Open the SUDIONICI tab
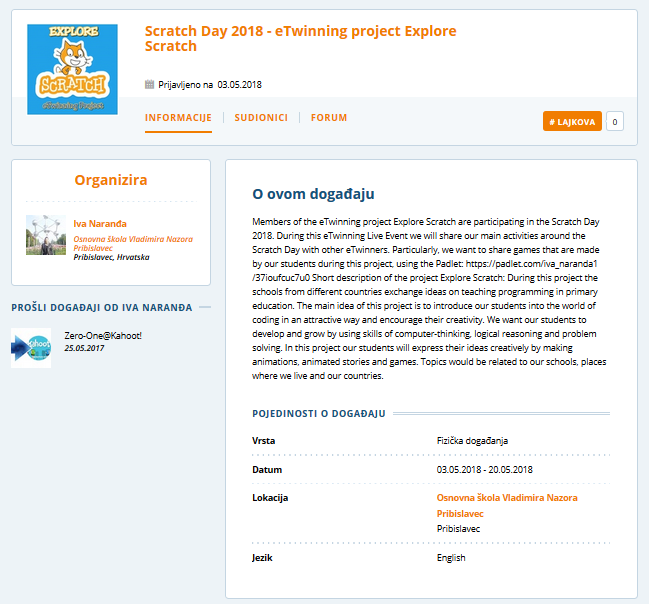Viewport: 649px width, 604px height. [261, 118]
